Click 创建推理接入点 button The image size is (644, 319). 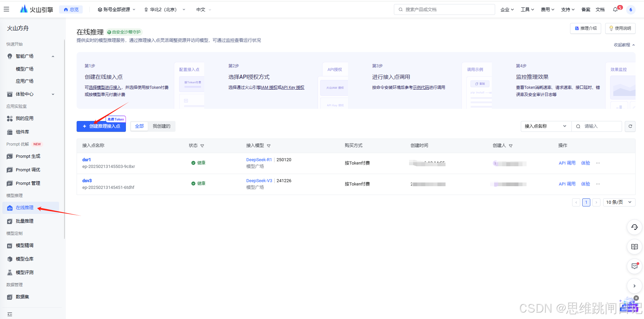tap(101, 126)
